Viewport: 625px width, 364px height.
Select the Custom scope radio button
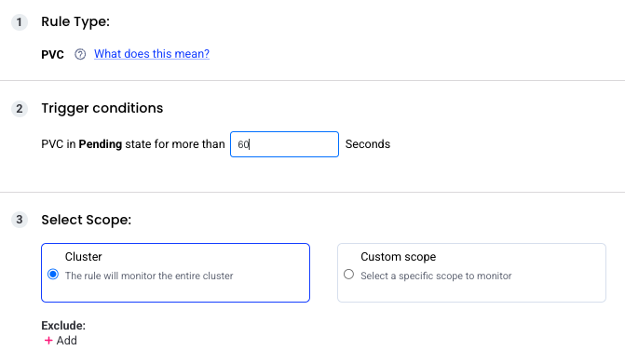coord(348,275)
